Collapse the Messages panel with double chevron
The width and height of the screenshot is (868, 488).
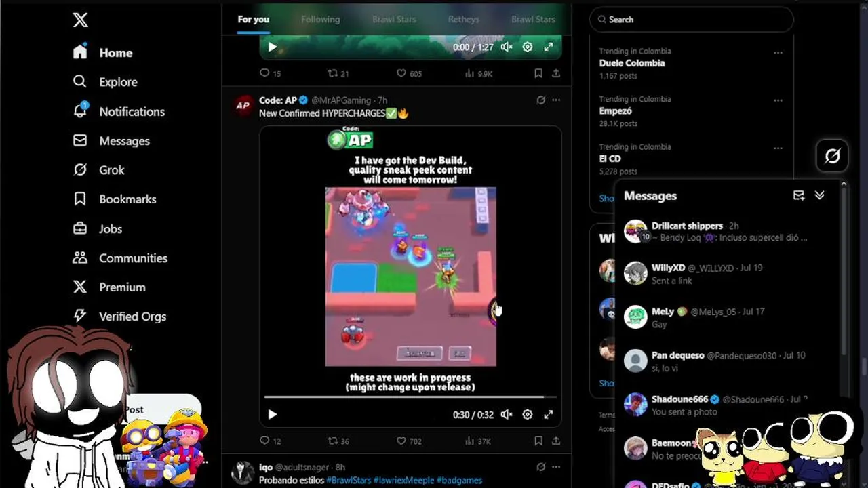[x=820, y=195]
